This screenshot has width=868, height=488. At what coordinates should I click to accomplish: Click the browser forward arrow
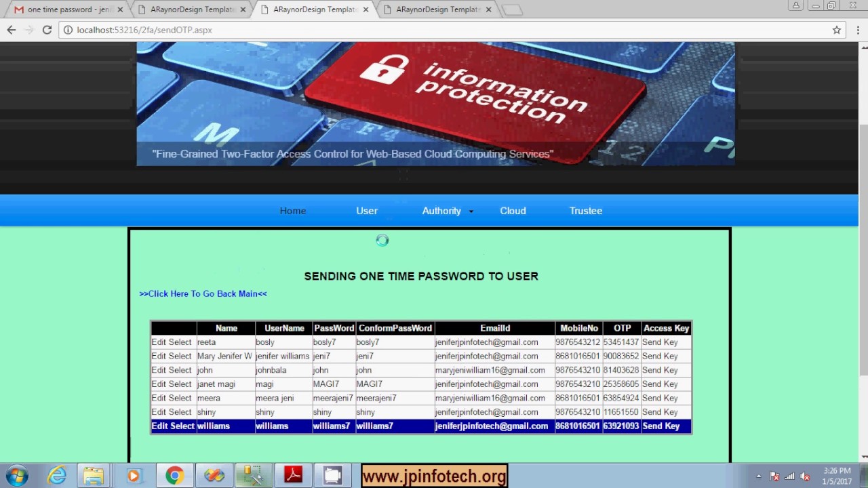[29, 30]
